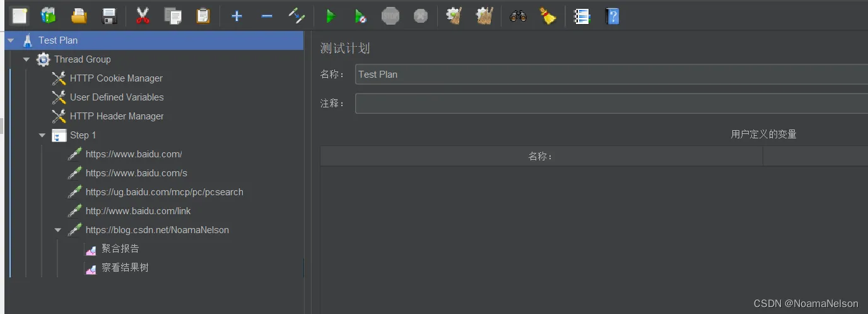
Task: Select HTTP Header Manager in the tree
Action: pyautogui.click(x=117, y=116)
